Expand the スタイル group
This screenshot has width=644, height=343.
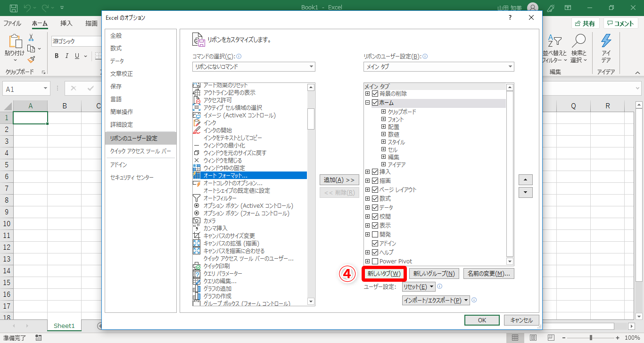click(x=383, y=142)
